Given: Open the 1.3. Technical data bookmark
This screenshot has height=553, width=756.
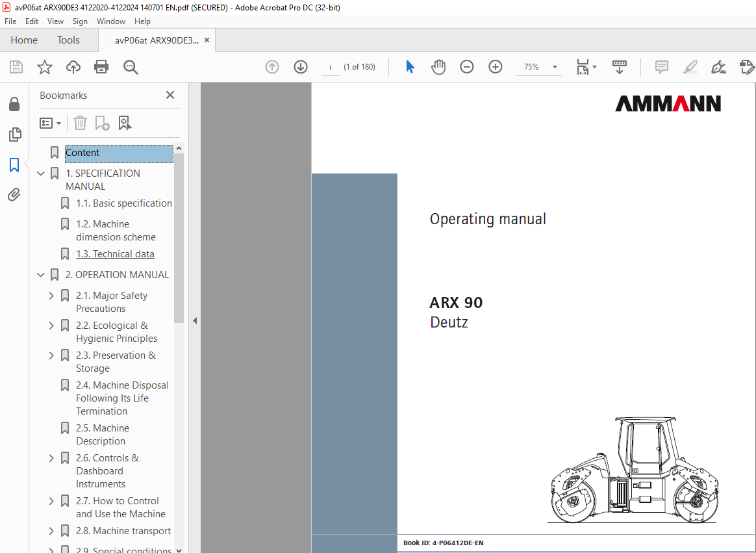Looking at the screenshot, I should [x=115, y=254].
